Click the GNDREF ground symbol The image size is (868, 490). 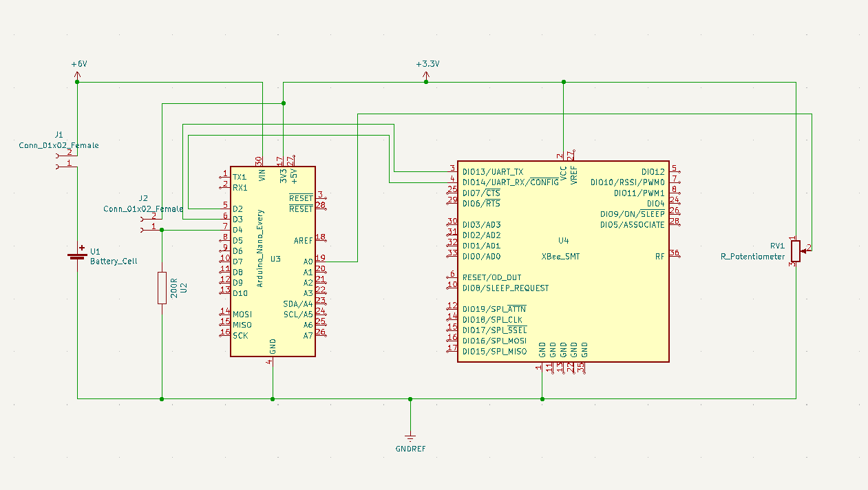click(x=410, y=436)
